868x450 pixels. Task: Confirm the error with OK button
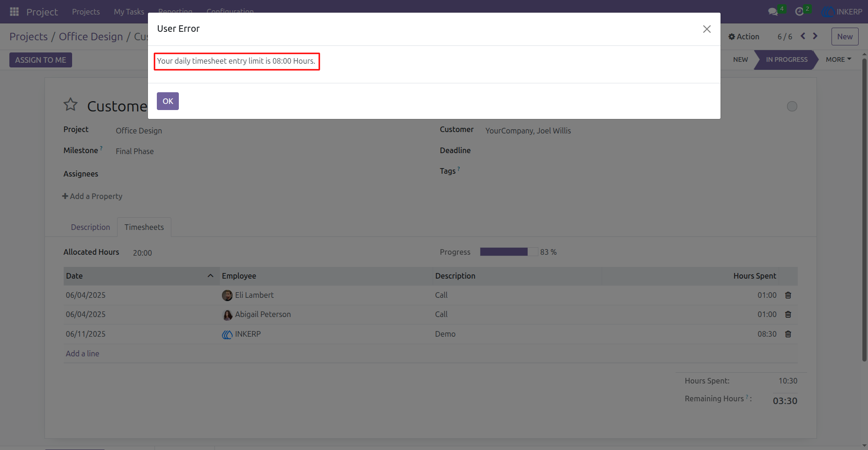[168, 101]
